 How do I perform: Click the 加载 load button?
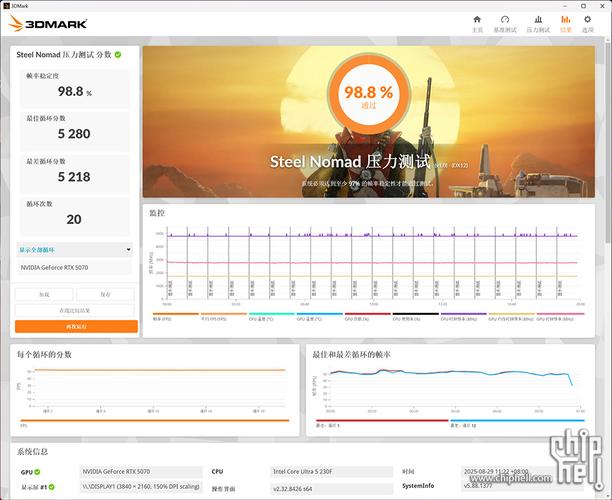coord(44,295)
